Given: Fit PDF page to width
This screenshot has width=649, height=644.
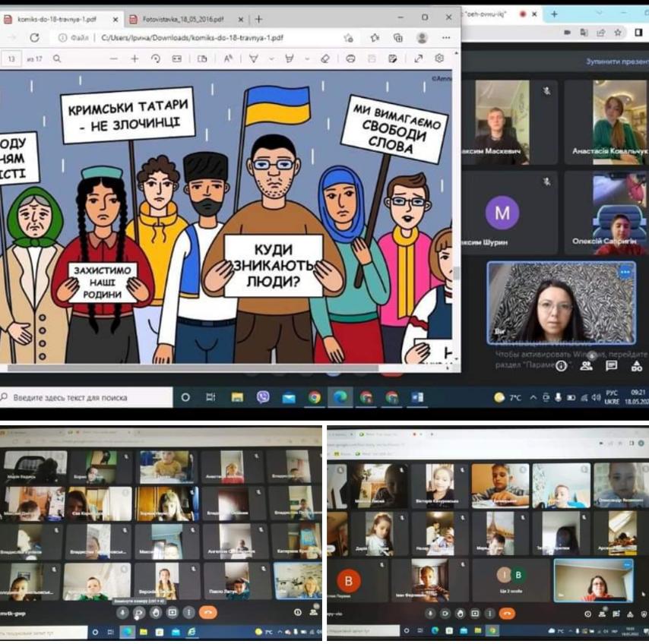Looking at the screenshot, I should 177,58.
